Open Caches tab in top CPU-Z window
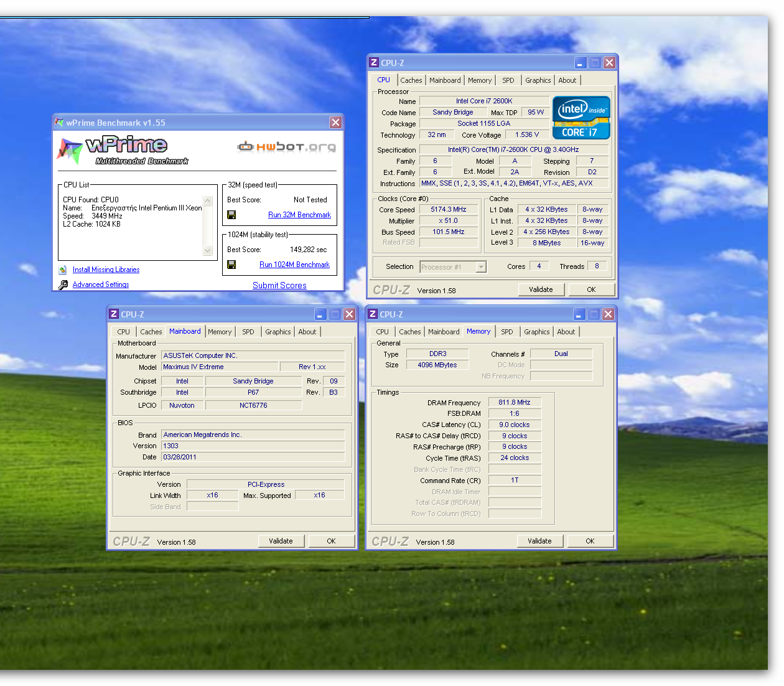Viewport: 784px width, 686px height. pos(411,80)
